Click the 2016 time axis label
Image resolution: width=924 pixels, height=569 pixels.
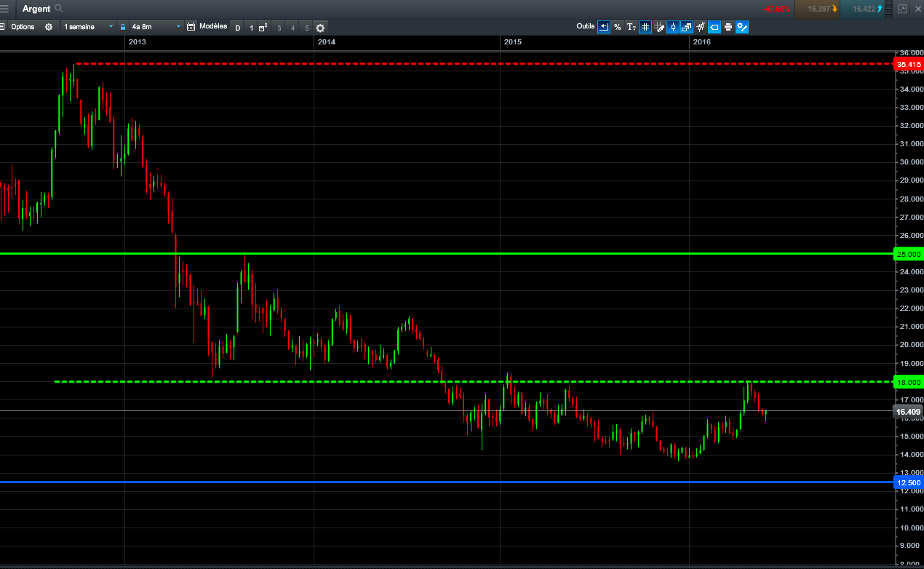(x=702, y=42)
